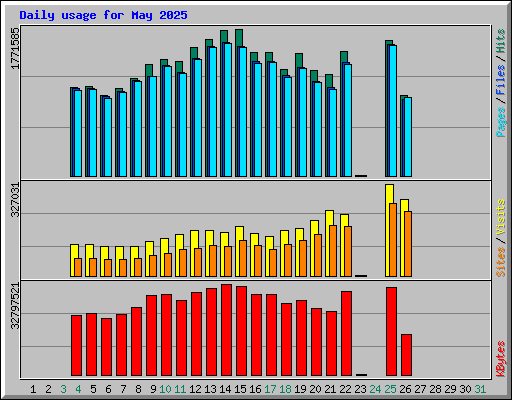512x400 pixels.
Task: Click day label 14 on the x-axis
Action: 225,389
